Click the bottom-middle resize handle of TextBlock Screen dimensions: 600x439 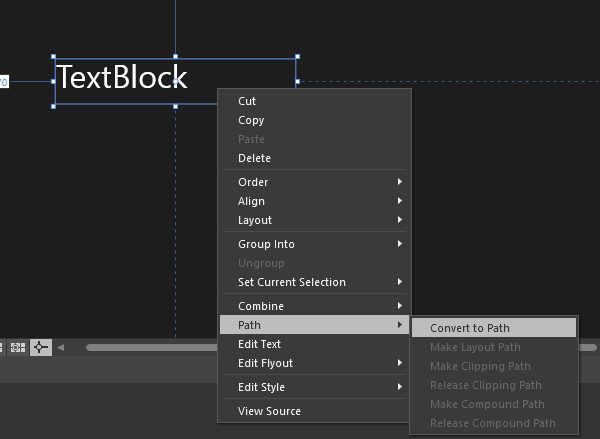point(176,106)
